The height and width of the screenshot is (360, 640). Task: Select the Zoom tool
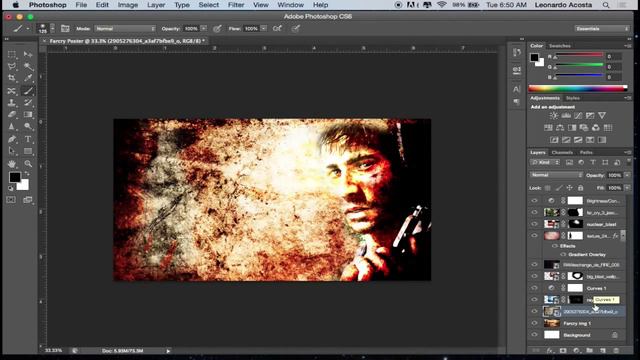pyautogui.click(x=28, y=164)
